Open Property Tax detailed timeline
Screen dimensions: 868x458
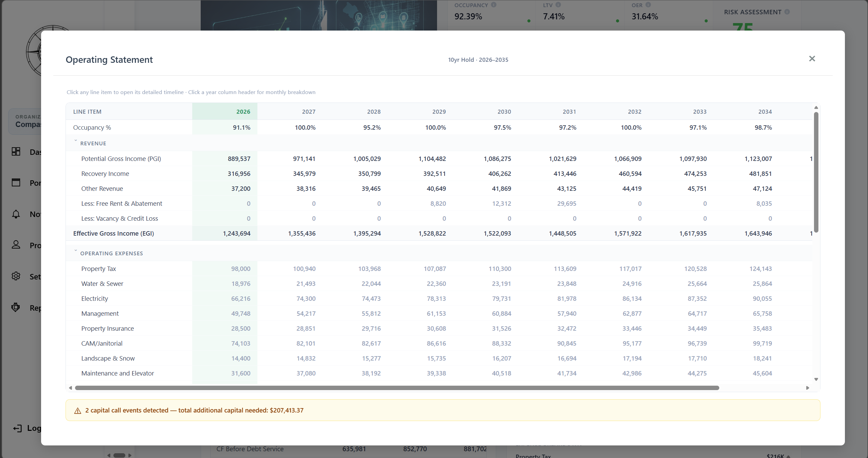(x=98, y=269)
